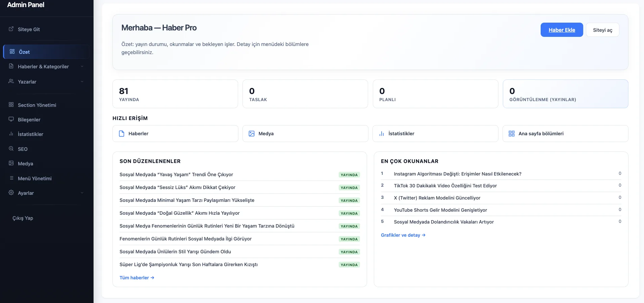644x303 pixels.
Task: Expand the Haberler & Kategoriler chevron
Action: 82,67
